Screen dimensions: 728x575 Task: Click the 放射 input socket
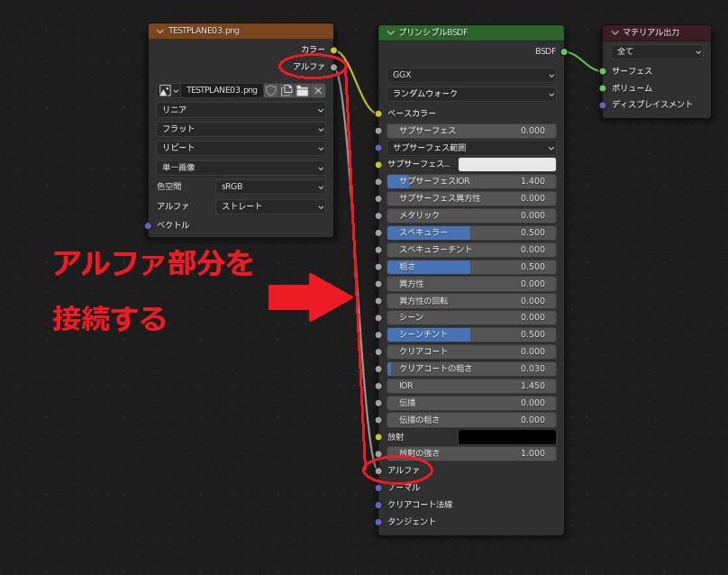378,437
